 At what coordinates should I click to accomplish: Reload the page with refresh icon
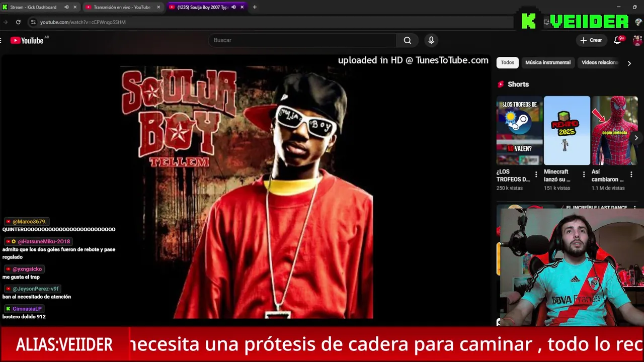click(x=18, y=22)
